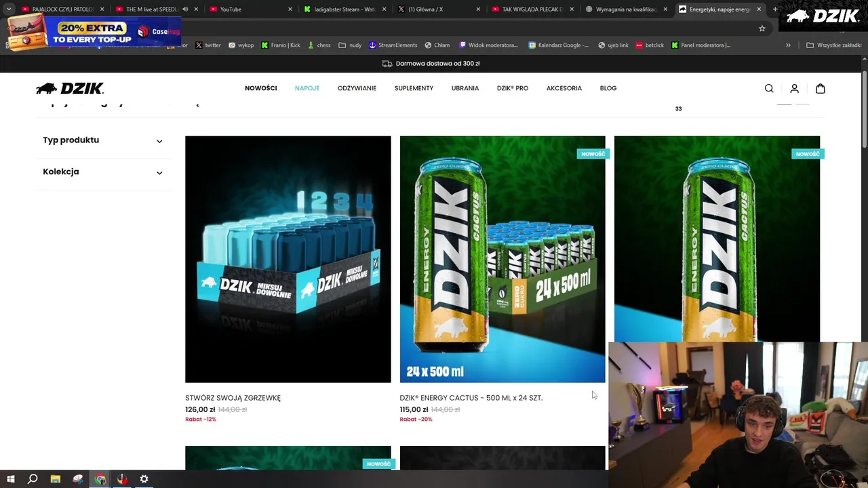Bookmark this page with the star icon
The height and width of the screenshot is (488, 868).
click(762, 28)
